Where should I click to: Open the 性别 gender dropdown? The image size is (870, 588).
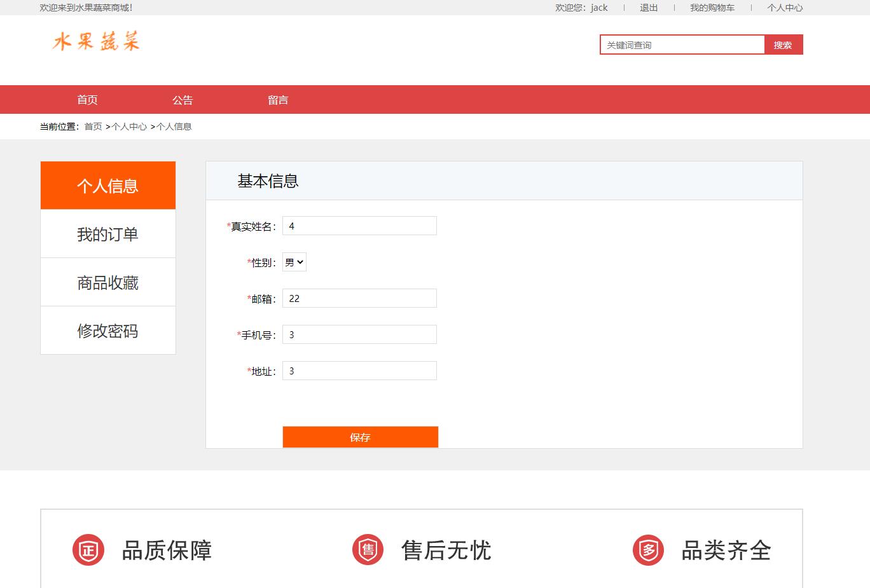(x=294, y=262)
